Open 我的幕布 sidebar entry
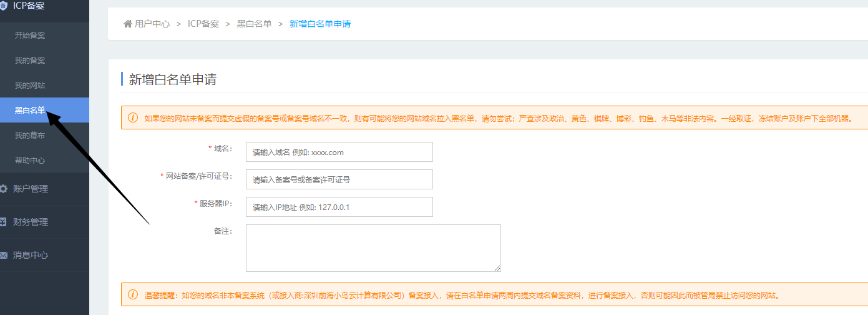This screenshot has height=315, width=868. click(x=30, y=136)
